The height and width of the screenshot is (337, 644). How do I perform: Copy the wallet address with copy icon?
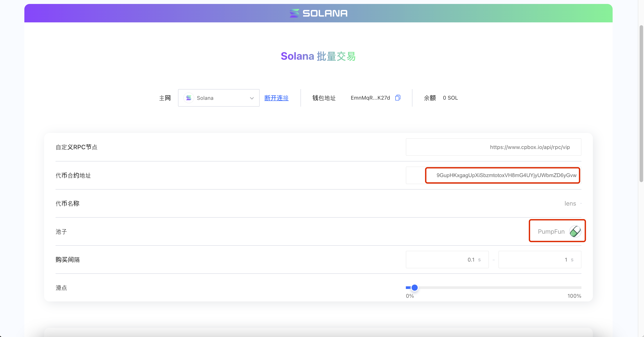pyautogui.click(x=398, y=98)
